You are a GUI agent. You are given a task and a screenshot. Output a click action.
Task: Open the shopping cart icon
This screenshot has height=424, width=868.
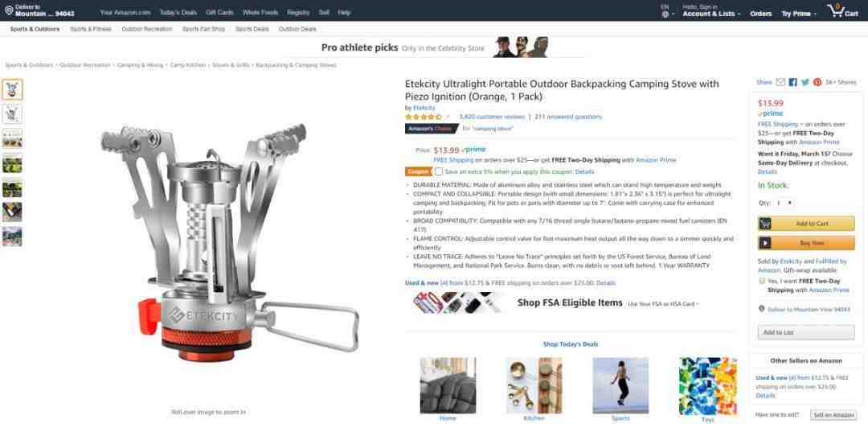(x=835, y=10)
